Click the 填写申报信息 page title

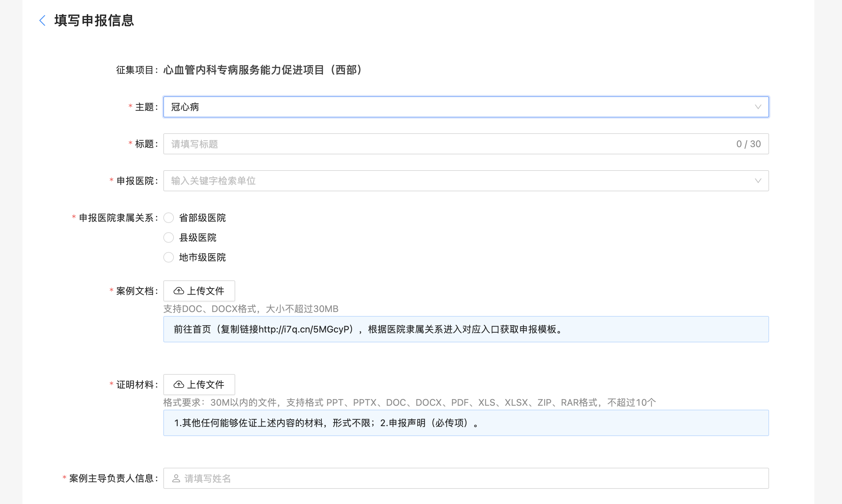(x=94, y=20)
